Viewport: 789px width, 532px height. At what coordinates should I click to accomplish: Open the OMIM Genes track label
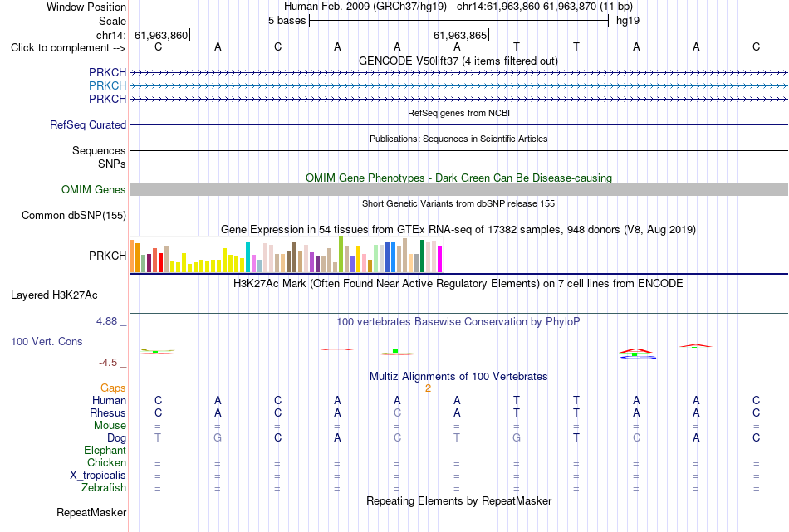pyautogui.click(x=94, y=189)
